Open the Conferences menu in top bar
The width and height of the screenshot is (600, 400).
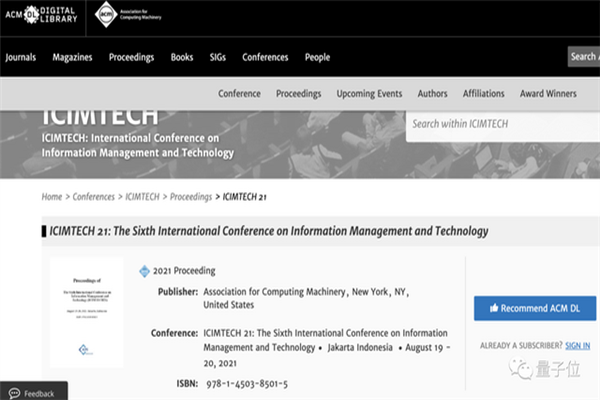click(x=265, y=57)
